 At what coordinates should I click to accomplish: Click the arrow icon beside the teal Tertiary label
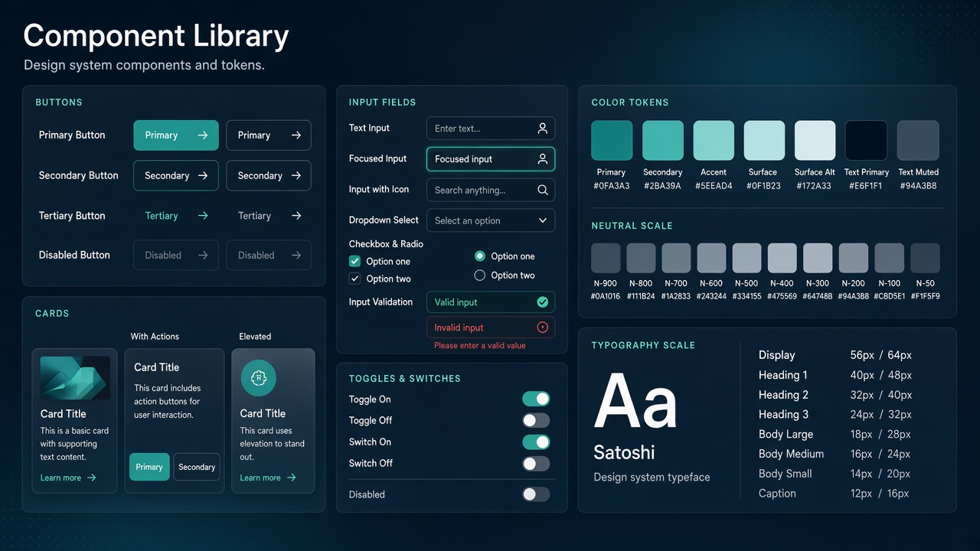[x=203, y=216]
